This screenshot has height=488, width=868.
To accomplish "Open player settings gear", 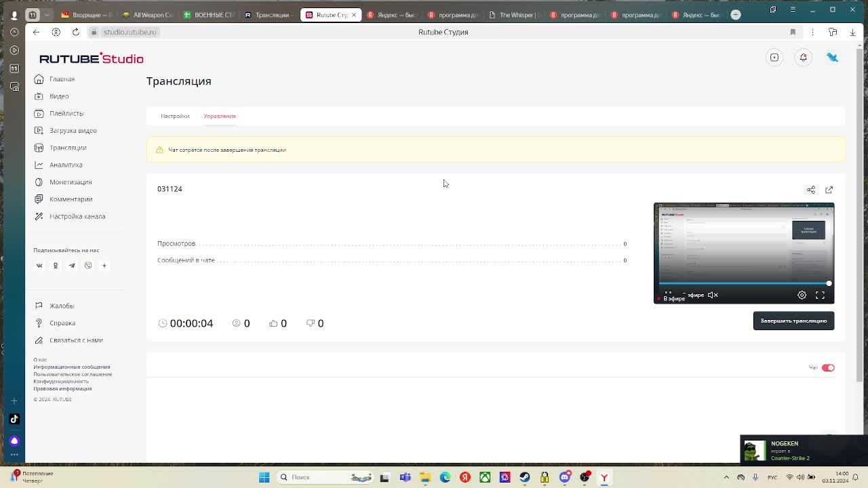I will [x=802, y=295].
